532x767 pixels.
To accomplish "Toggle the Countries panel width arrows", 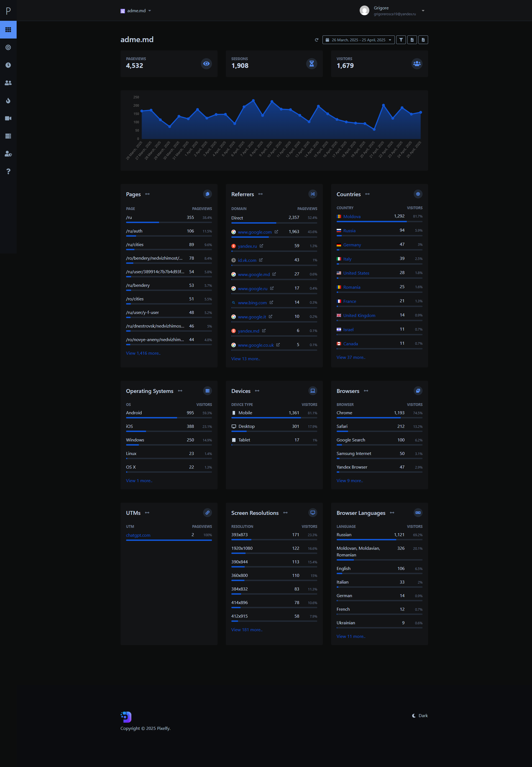I will click(367, 194).
